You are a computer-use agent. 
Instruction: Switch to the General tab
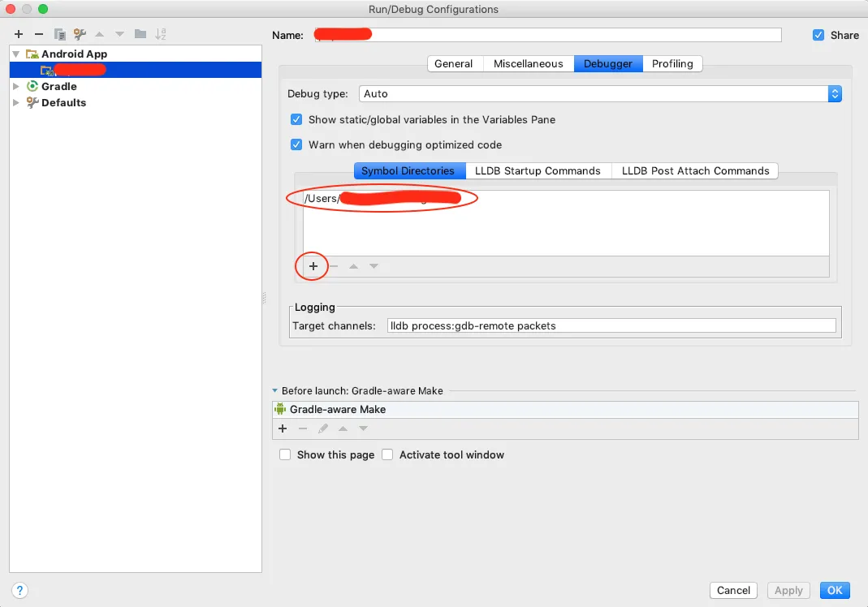tap(453, 63)
